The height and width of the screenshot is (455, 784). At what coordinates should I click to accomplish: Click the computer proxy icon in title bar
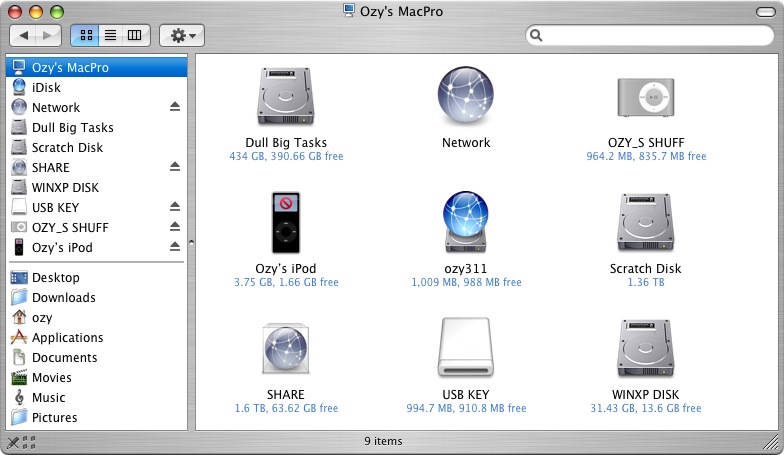(349, 10)
